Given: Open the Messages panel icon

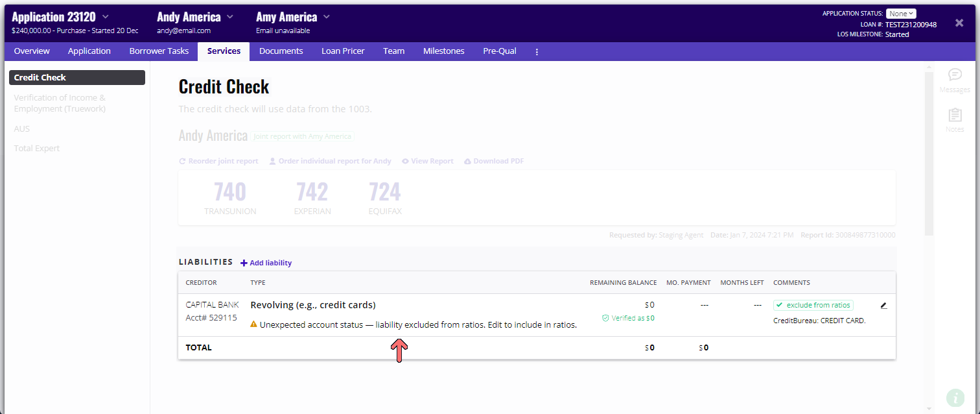Looking at the screenshot, I should pyautogui.click(x=955, y=75).
